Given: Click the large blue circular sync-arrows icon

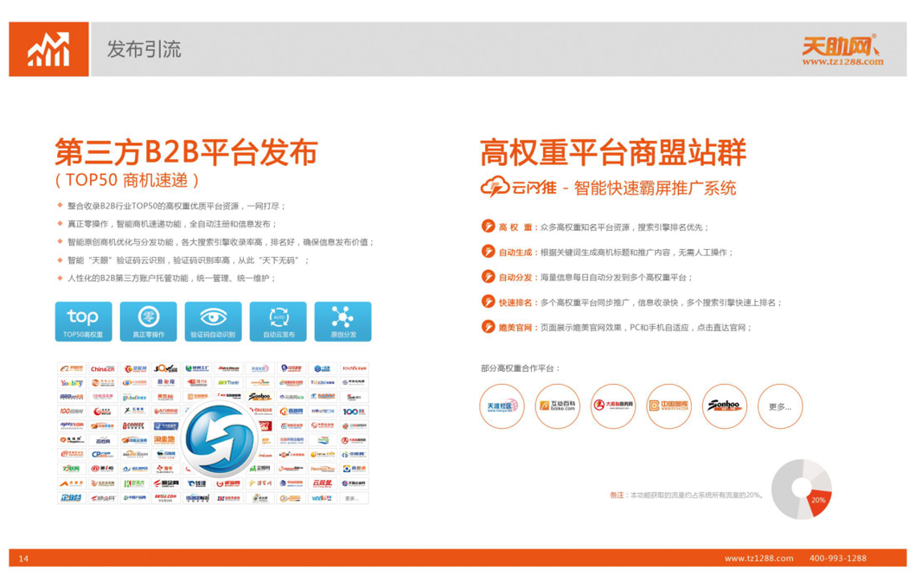Looking at the screenshot, I should (220, 438).
